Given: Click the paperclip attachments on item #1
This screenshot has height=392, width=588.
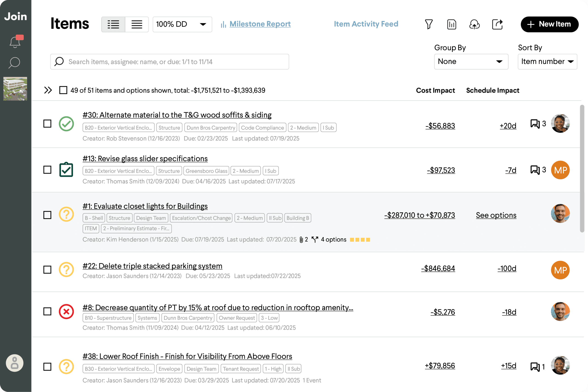Looking at the screenshot, I should click(x=302, y=239).
